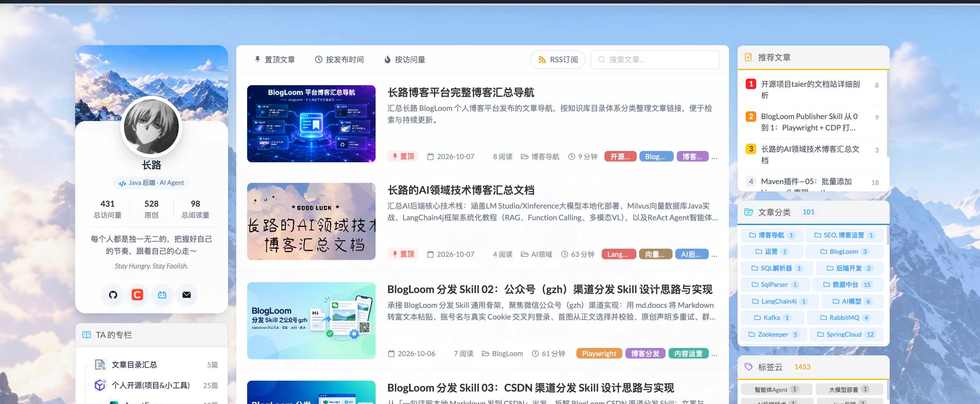This screenshot has height=404, width=980.
Task: Click the 博客分发 tag
Action: point(645,353)
